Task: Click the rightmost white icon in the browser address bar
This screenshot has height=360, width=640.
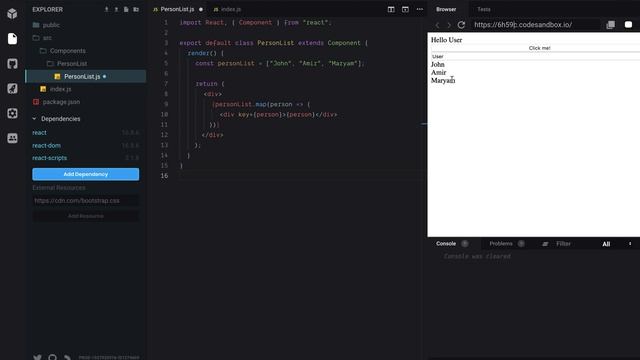Action: (x=628, y=25)
